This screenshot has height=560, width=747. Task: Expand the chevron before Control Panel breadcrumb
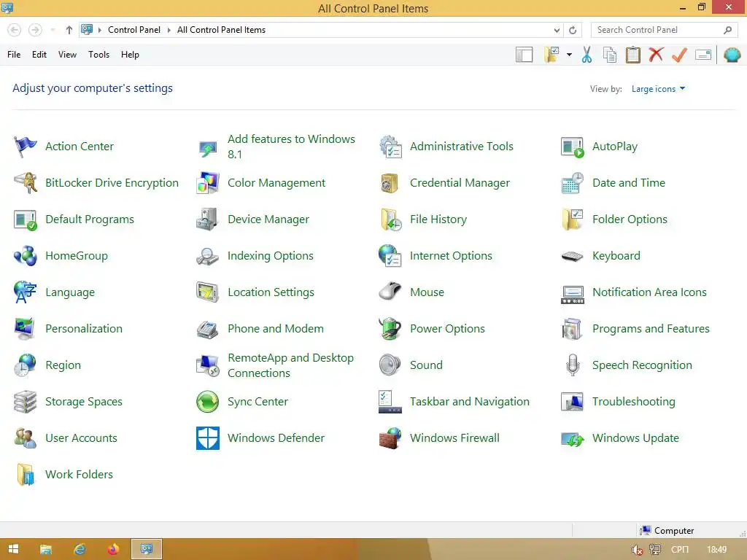pyautogui.click(x=99, y=30)
